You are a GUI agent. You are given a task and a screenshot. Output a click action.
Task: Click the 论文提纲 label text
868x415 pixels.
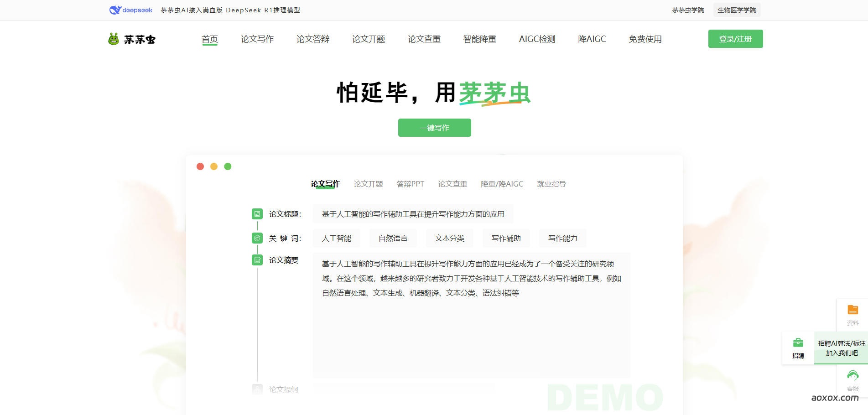283,389
